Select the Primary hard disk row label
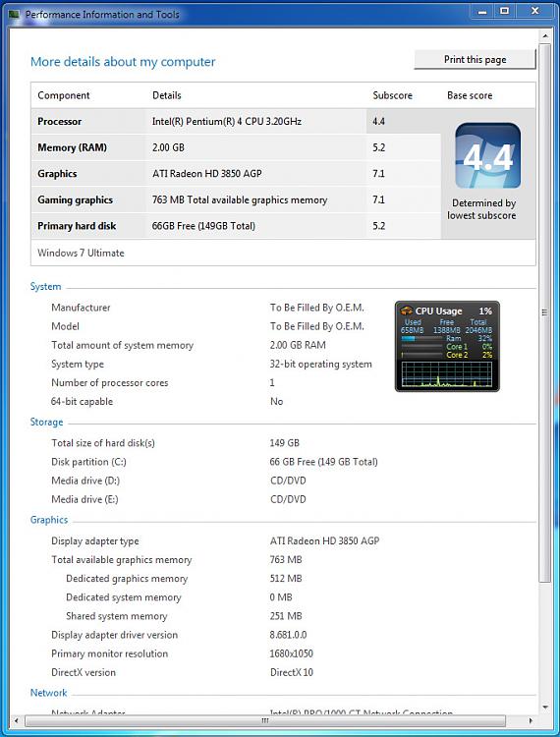Screen dimensions: 560x737 [x=77, y=226]
